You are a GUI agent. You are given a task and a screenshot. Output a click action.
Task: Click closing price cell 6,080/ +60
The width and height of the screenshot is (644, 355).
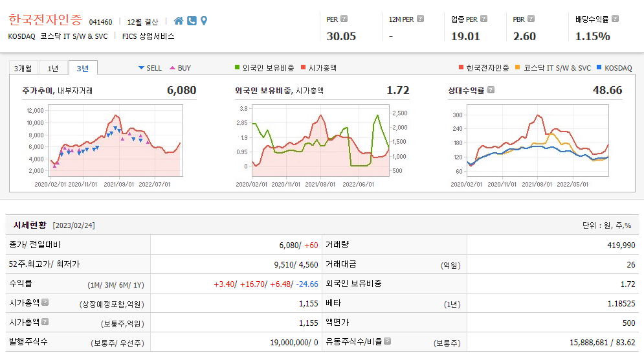[x=298, y=246]
